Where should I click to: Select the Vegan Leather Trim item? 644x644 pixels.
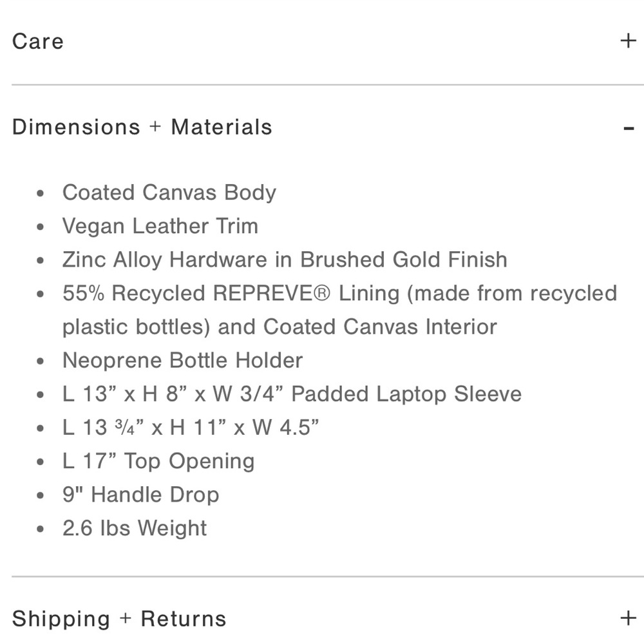click(x=160, y=226)
